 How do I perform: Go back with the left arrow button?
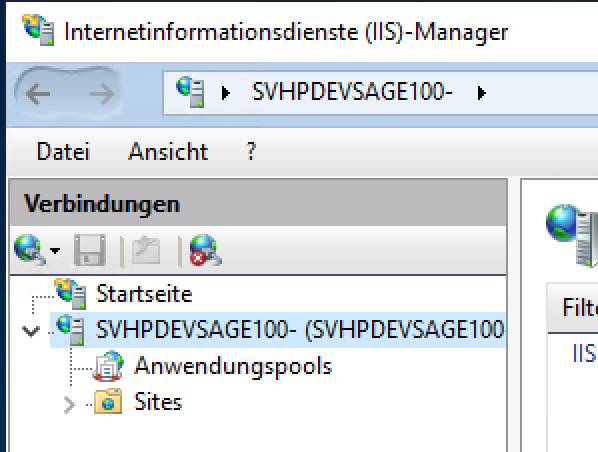(x=38, y=93)
